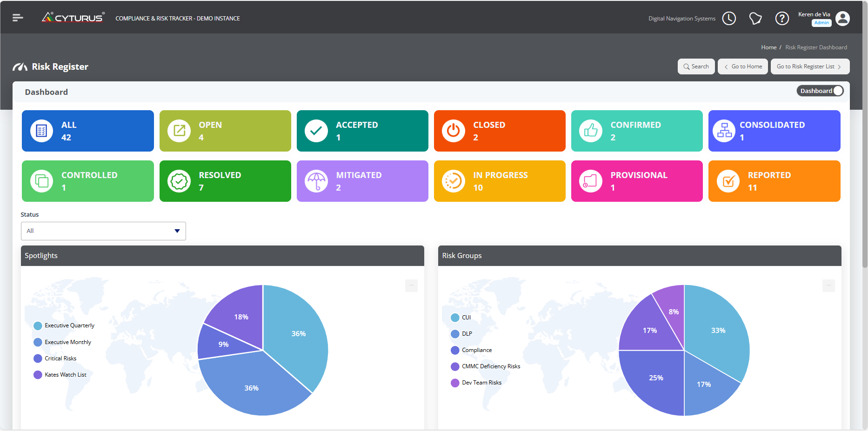Screen dimensions: 868x431
Task: Select the Reported status tile
Action: pyautogui.click(x=774, y=181)
